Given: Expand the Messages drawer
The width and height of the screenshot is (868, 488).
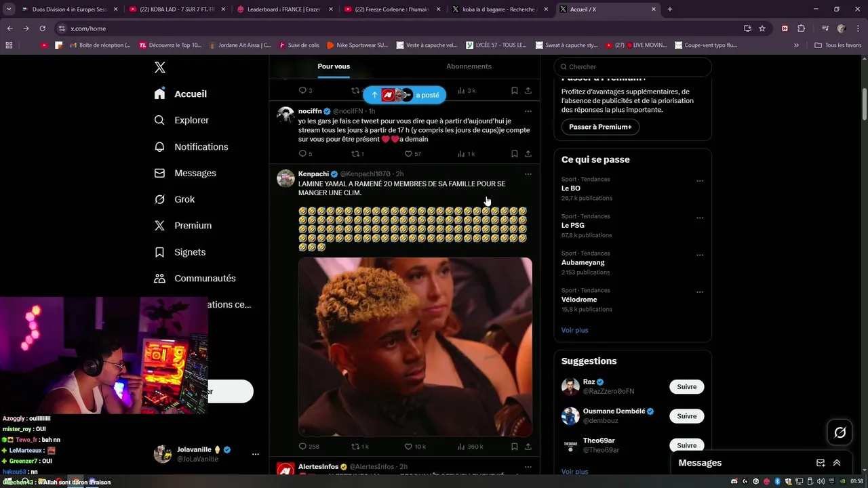Looking at the screenshot, I should (x=837, y=463).
